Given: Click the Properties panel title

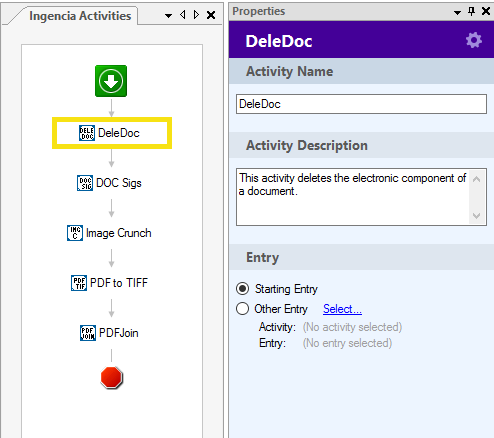Looking at the screenshot, I should [259, 11].
